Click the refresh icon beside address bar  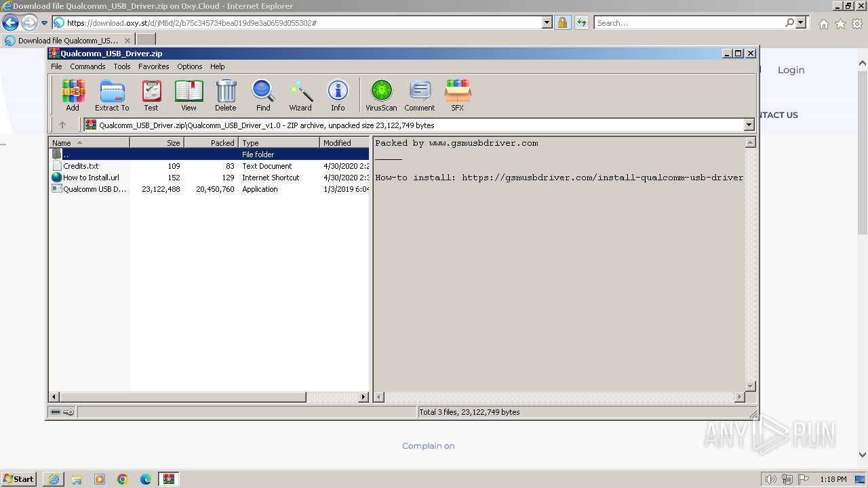[x=582, y=22]
